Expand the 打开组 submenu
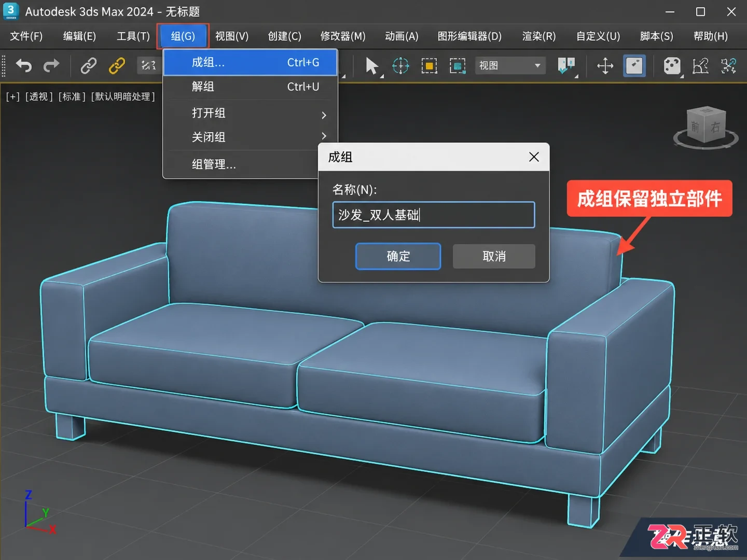This screenshot has width=747, height=560. tap(251, 113)
